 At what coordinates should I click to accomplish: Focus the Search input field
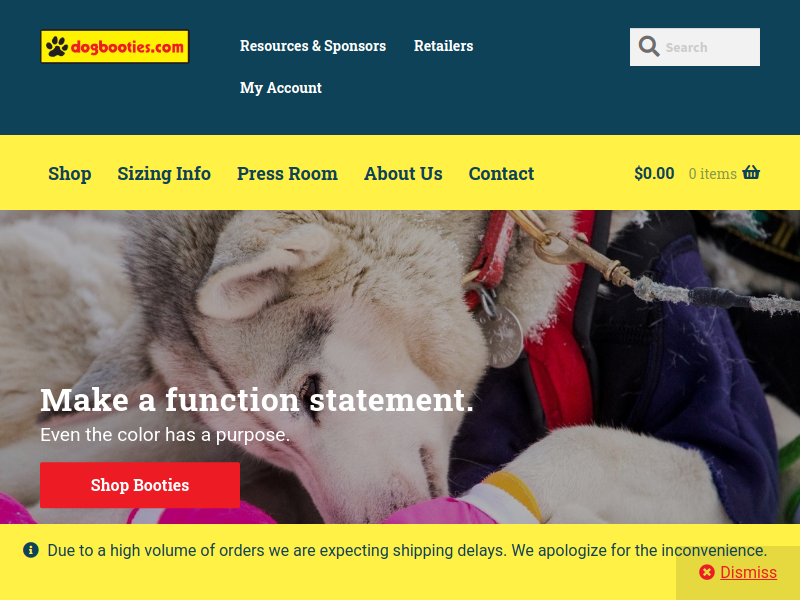694,47
